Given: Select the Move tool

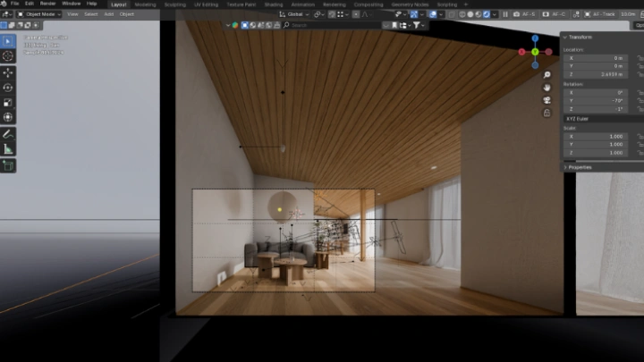Looking at the screenshot, I should (x=8, y=72).
